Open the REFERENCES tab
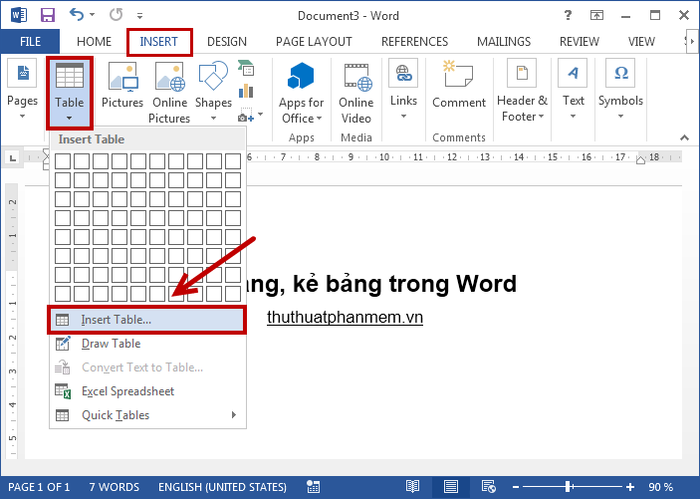The image size is (700, 499). pos(414,42)
